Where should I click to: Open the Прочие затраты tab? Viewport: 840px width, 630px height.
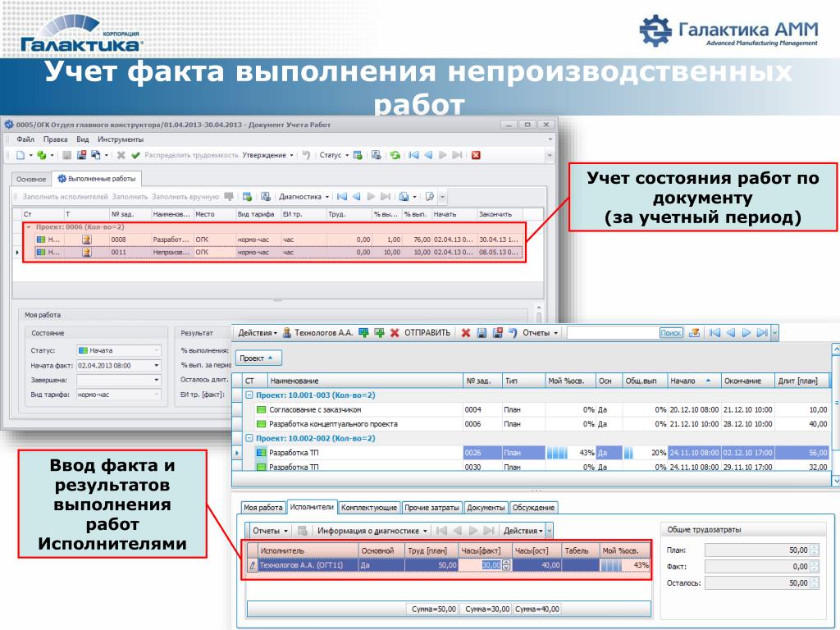click(x=431, y=507)
